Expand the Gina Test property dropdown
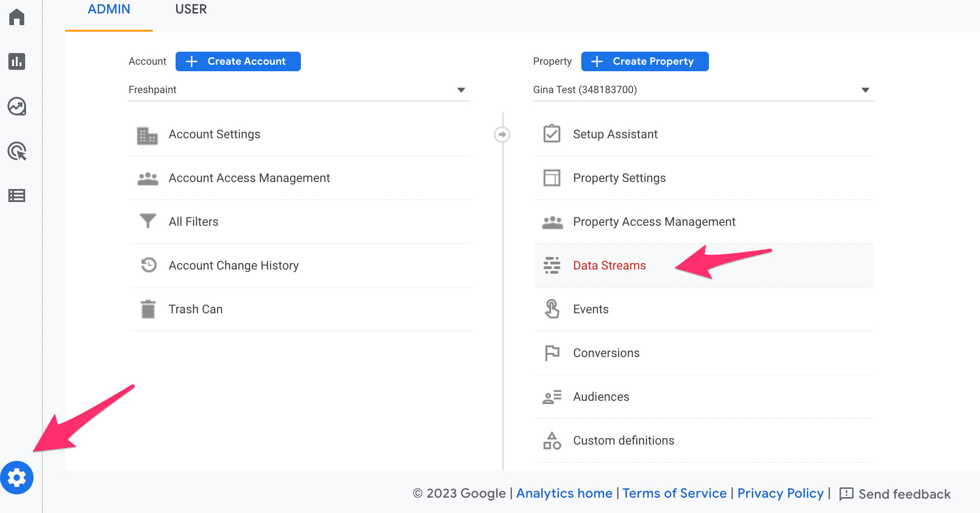The height and width of the screenshot is (513, 980). point(865,90)
